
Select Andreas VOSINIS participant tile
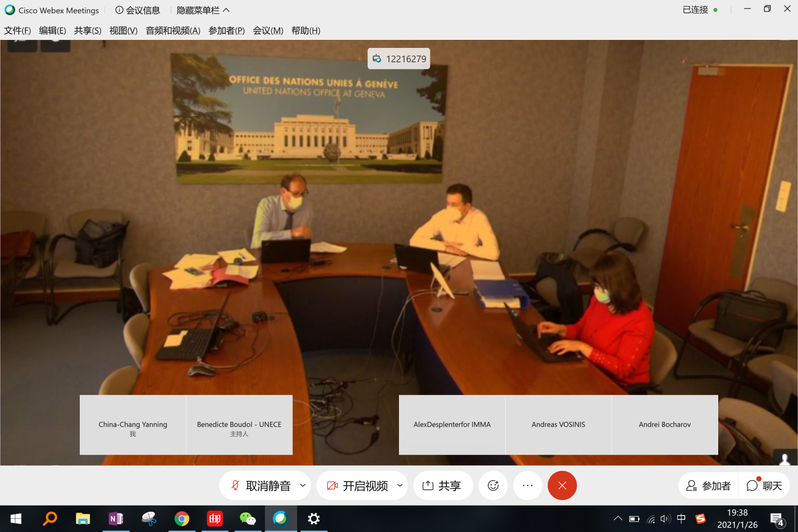point(558,425)
